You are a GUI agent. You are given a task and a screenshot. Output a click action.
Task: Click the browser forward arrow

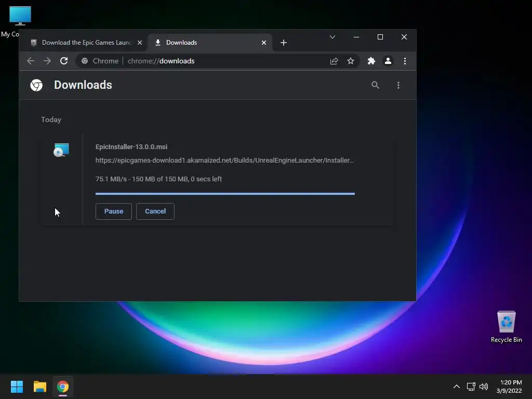(47, 61)
